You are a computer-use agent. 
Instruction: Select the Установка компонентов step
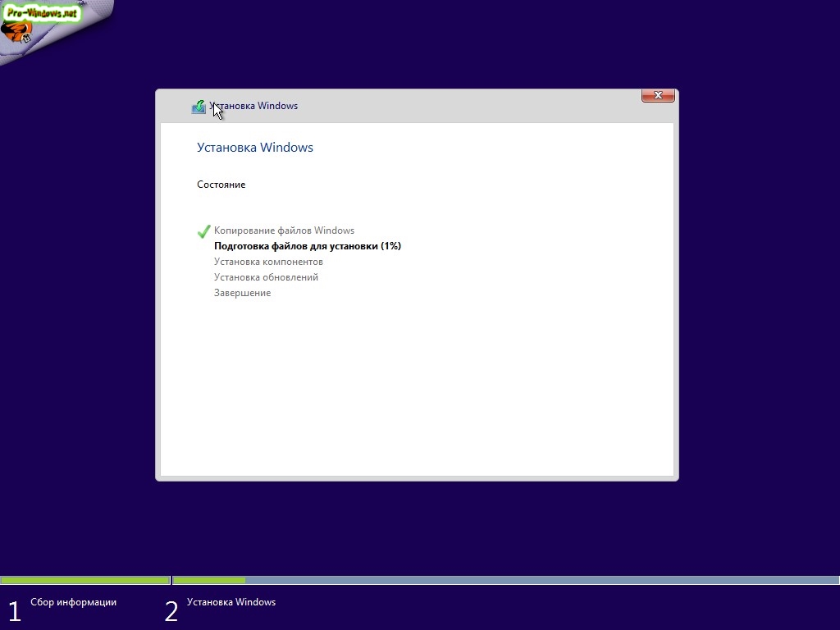pyautogui.click(x=268, y=262)
